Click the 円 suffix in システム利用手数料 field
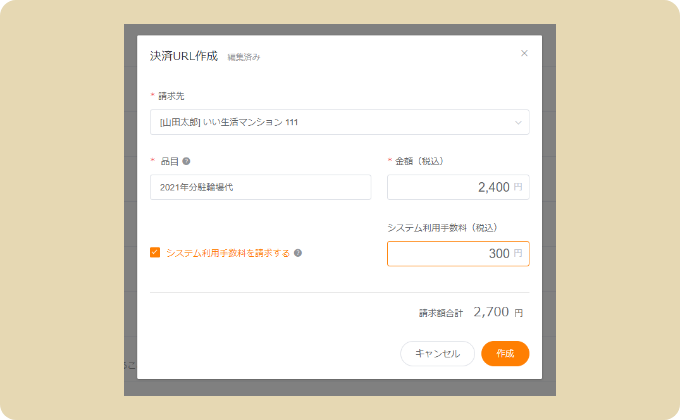680x420 pixels. (518, 253)
